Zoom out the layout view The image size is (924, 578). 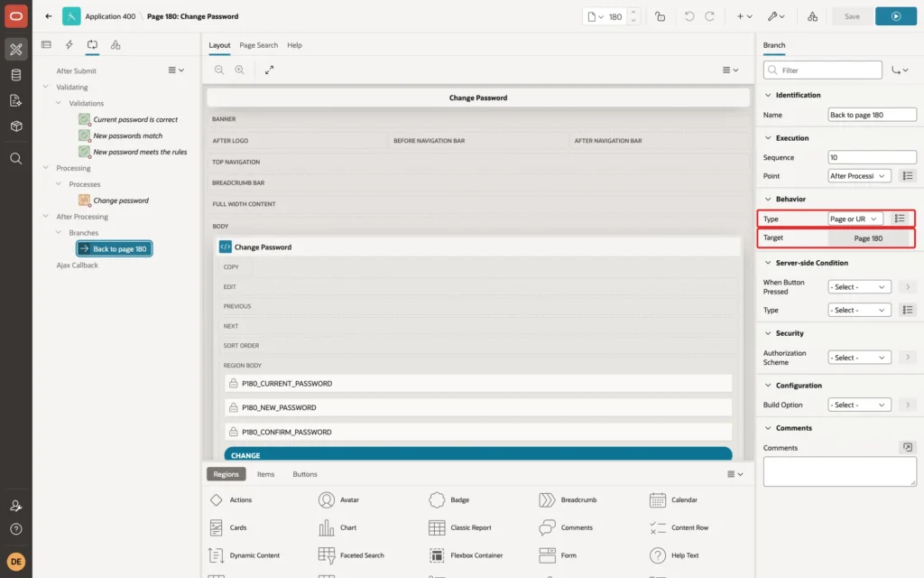click(x=219, y=70)
